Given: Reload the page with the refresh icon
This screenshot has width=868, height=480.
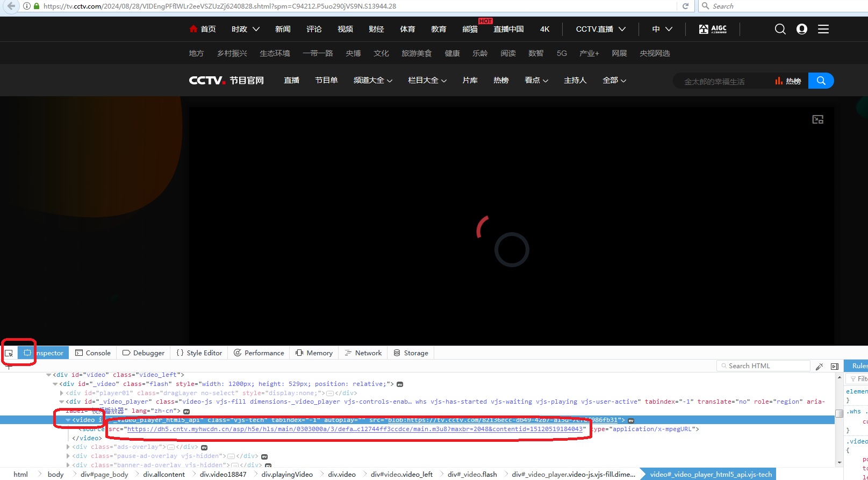Looking at the screenshot, I should (x=685, y=6).
